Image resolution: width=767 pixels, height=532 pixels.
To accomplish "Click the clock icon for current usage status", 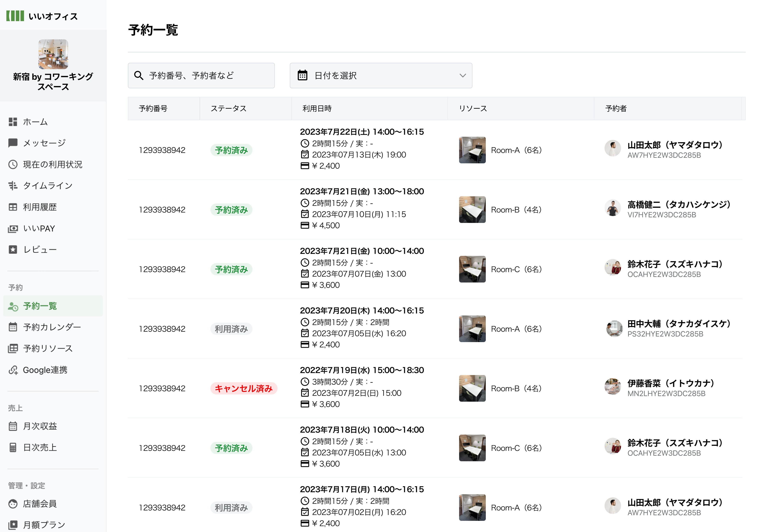I will point(13,164).
